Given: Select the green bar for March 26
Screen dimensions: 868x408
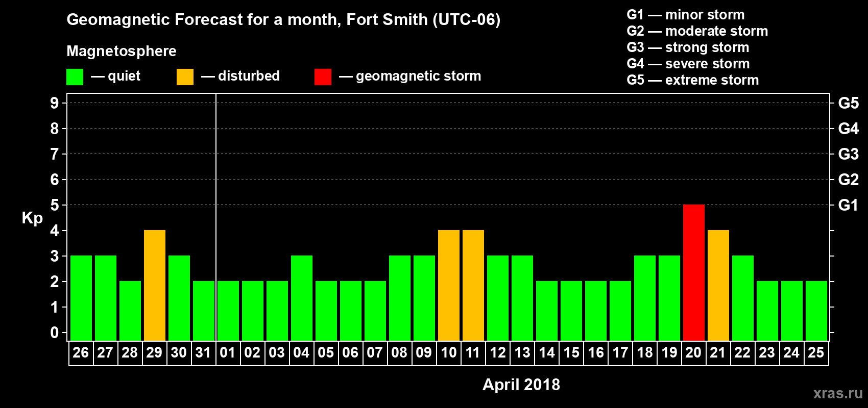Looking at the screenshot, I should 81,298.
